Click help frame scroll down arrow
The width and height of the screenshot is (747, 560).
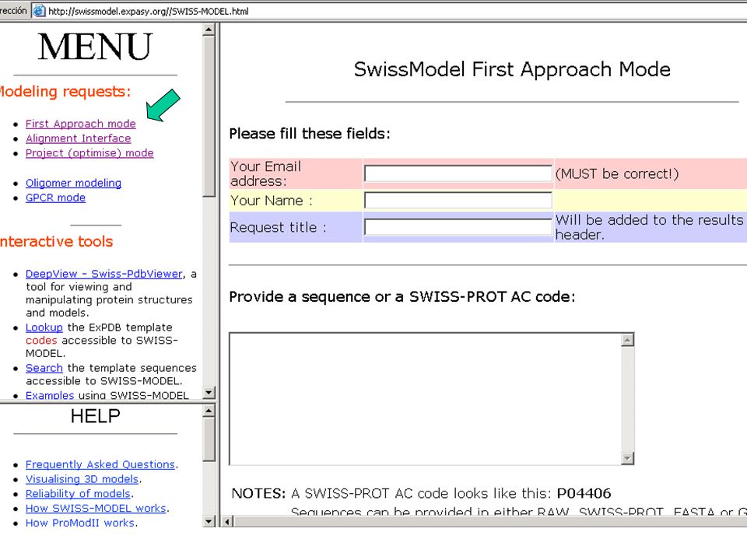coord(209,521)
